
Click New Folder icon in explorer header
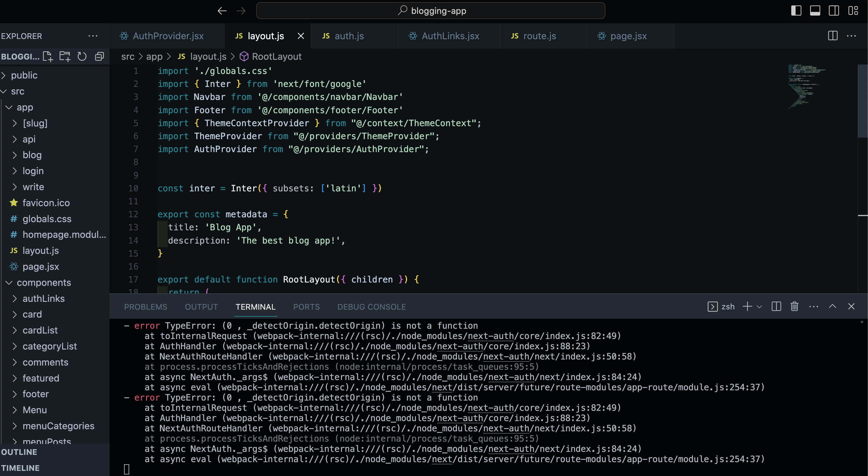pyautogui.click(x=65, y=56)
